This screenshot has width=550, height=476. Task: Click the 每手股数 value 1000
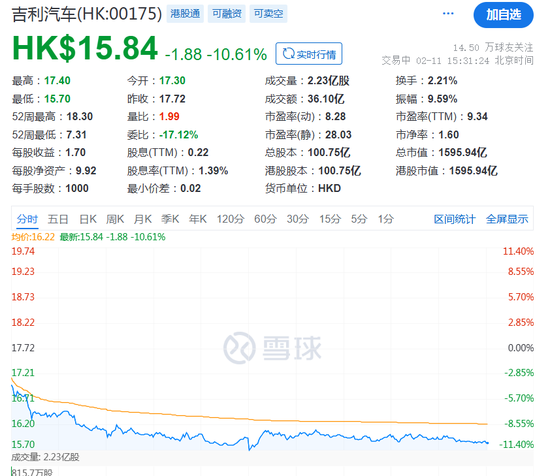77,188
